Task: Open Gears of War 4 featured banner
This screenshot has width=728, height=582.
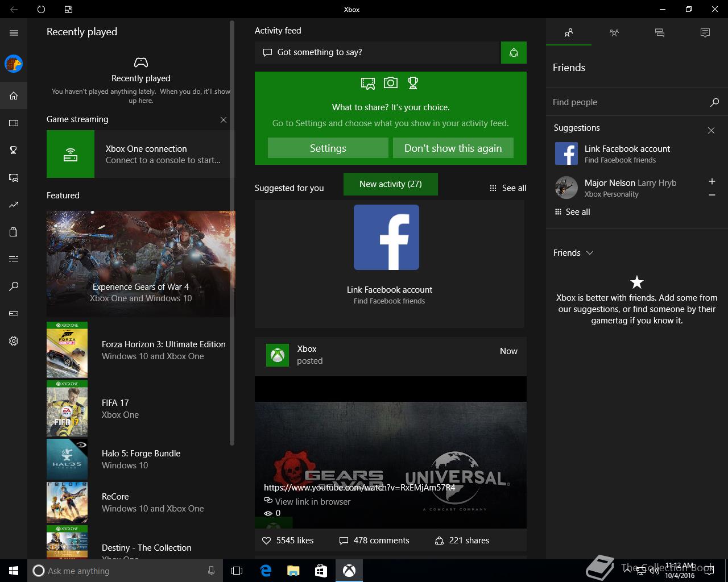Action: click(141, 264)
